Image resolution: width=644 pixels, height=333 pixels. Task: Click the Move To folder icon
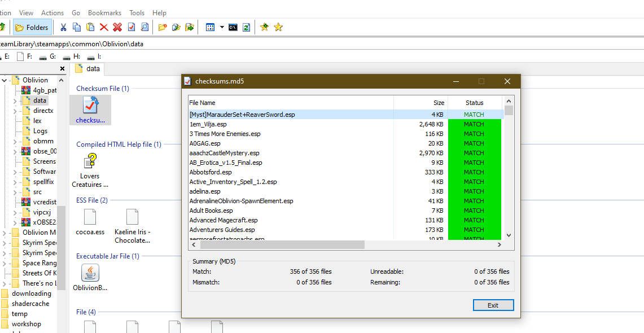pyautogui.click(x=189, y=28)
